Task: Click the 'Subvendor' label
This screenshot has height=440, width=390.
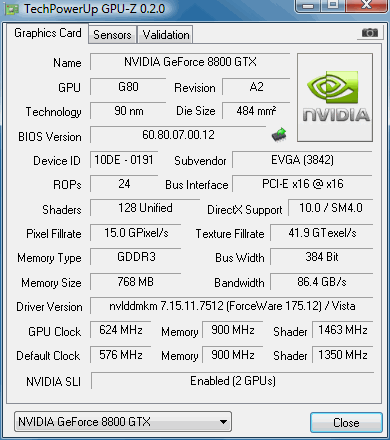Action: 200,161
